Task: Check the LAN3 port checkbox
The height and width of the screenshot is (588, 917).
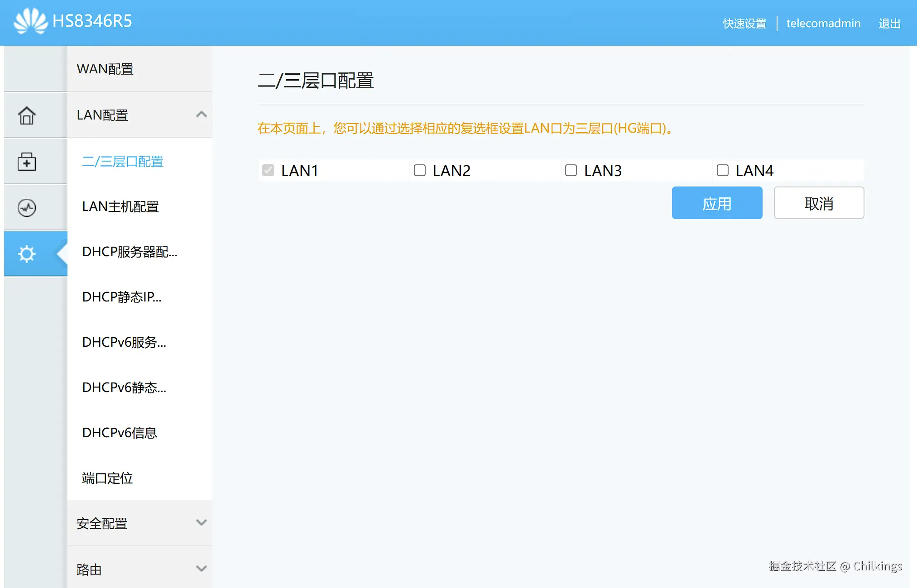Action: pyautogui.click(x=571, y=170)
